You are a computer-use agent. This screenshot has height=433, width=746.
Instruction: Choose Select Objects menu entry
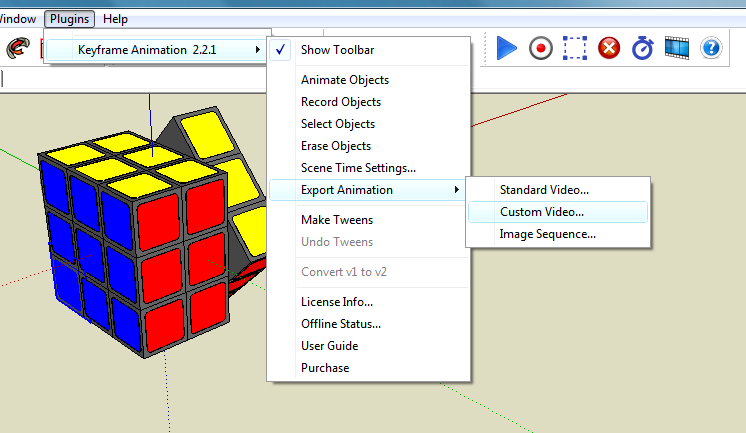[x=338, y=124]
